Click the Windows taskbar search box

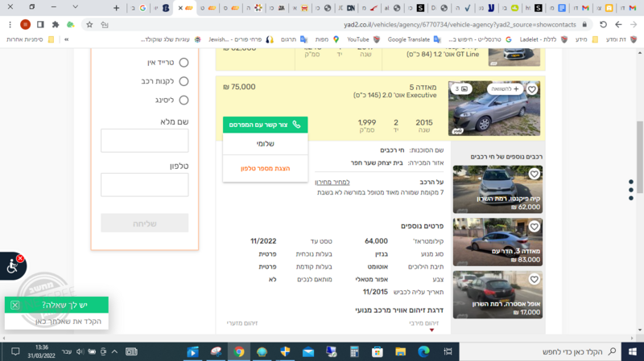539,351
